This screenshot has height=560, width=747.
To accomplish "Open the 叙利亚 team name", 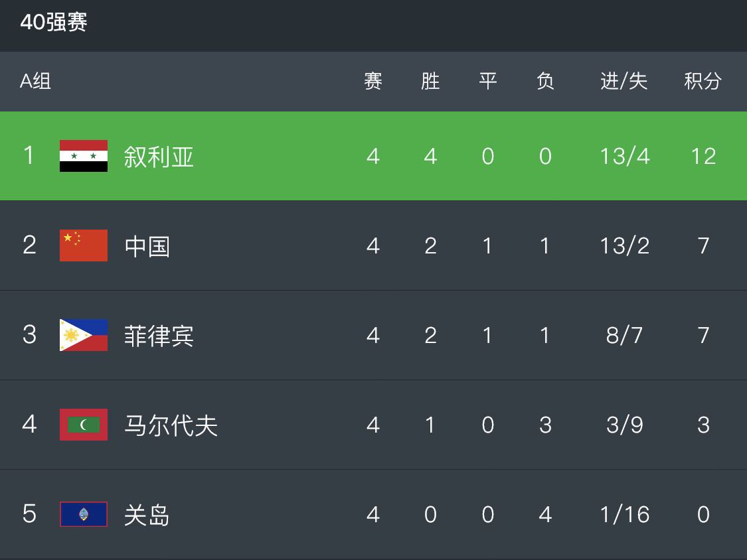I will tap(159, 157).
